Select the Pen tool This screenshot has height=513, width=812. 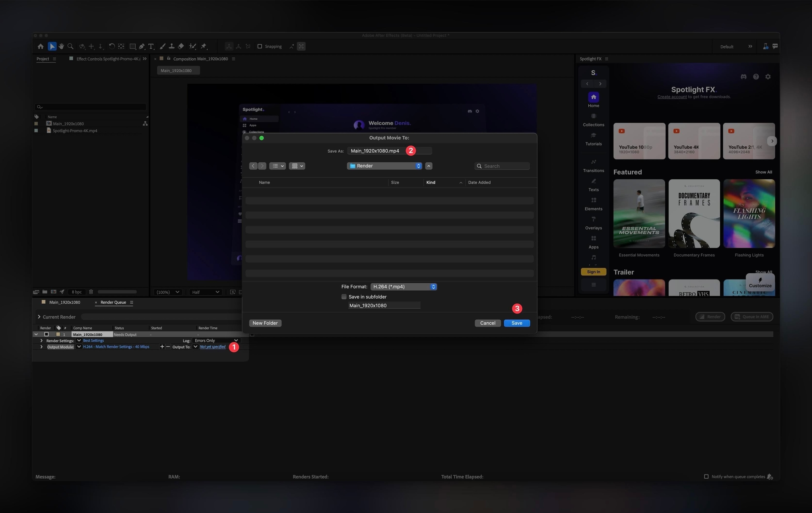pos(141,47)
